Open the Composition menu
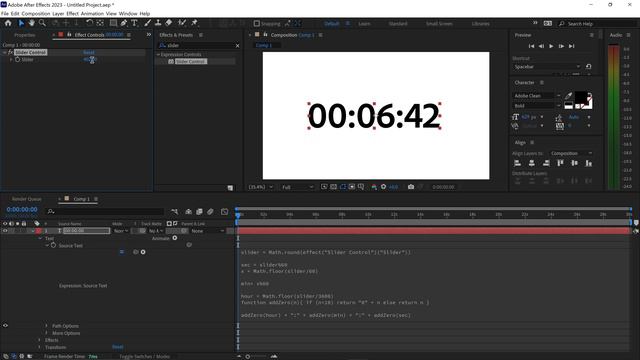Viewport: 640px width, 360px height. (36, 13)
